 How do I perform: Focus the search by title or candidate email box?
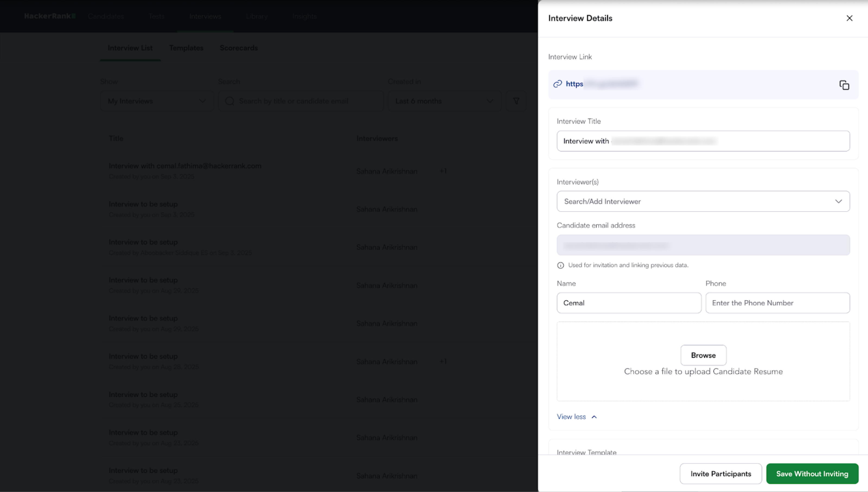coord(301,101)
